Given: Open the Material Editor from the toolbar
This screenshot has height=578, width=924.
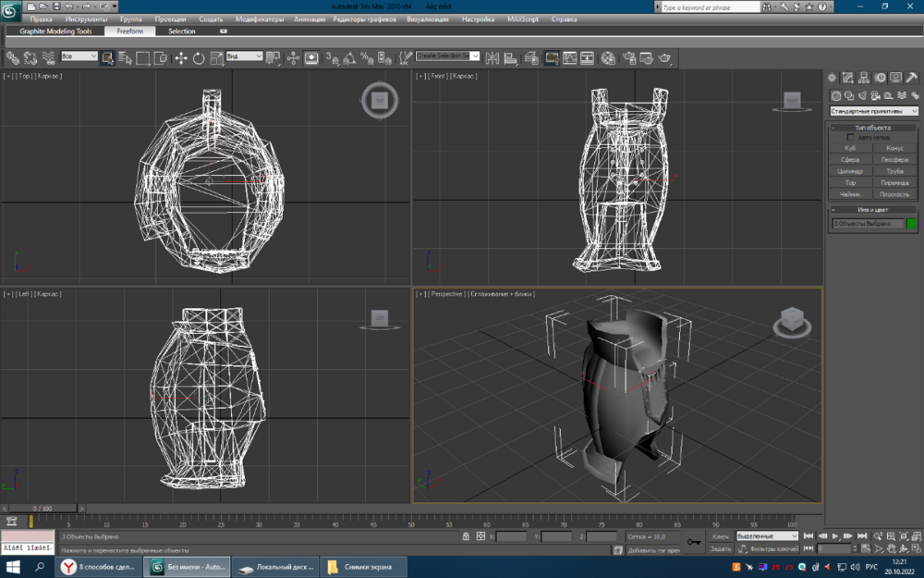Looking at the screenshot, I should 608,57.
